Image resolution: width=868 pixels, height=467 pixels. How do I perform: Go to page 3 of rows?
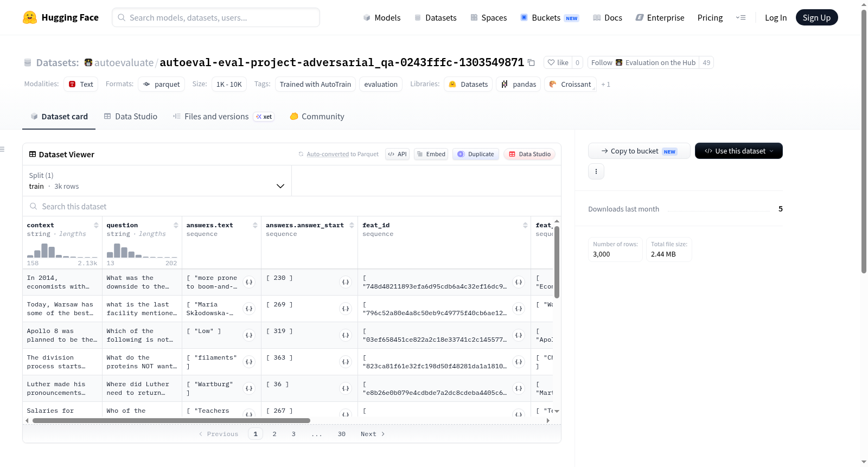tap(293, 434)
